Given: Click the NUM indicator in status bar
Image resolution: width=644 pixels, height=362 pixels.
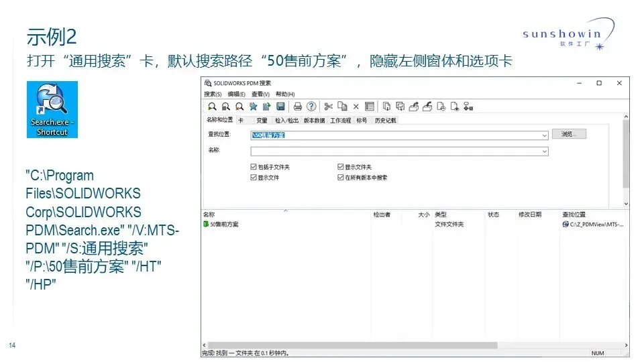Looking at the screenshot, I should (598, 353).
